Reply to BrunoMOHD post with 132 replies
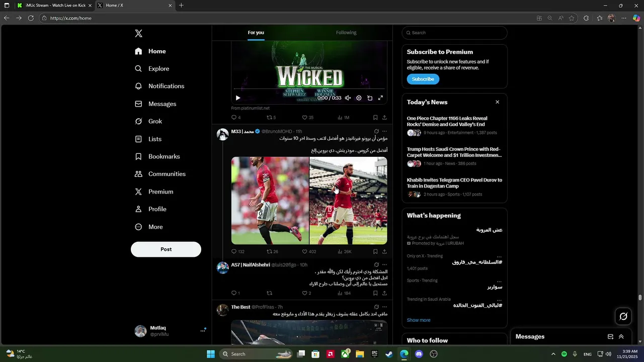The width and height of the screenshot is (644, 362). tap(237, 251)
